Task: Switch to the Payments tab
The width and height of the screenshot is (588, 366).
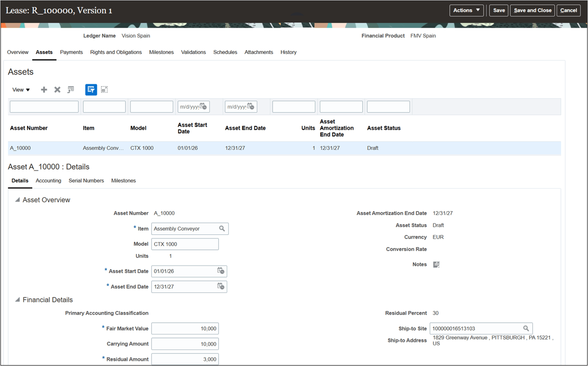Action: coord(71,52)
